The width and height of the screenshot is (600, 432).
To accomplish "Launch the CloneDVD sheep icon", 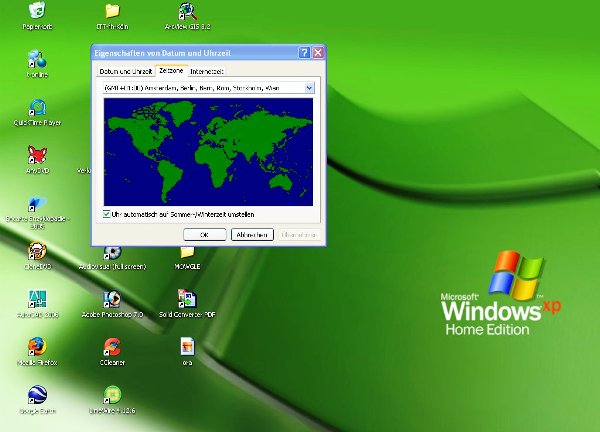I will tap(37, 251).
